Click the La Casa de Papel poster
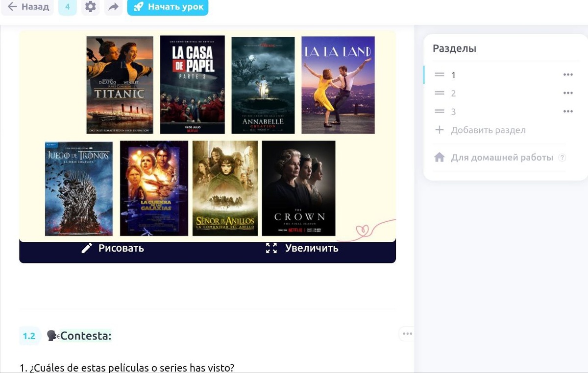588x373 pixels. [x=193, y=85]
